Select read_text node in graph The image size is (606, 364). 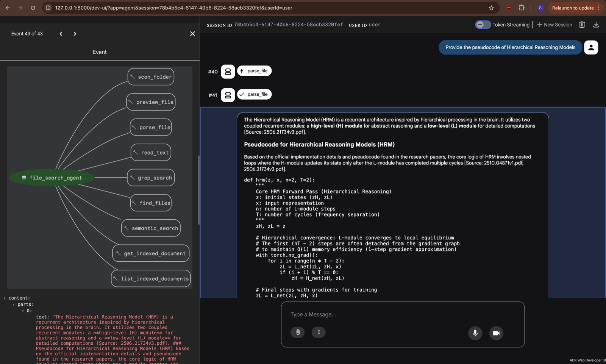point(151,153)
